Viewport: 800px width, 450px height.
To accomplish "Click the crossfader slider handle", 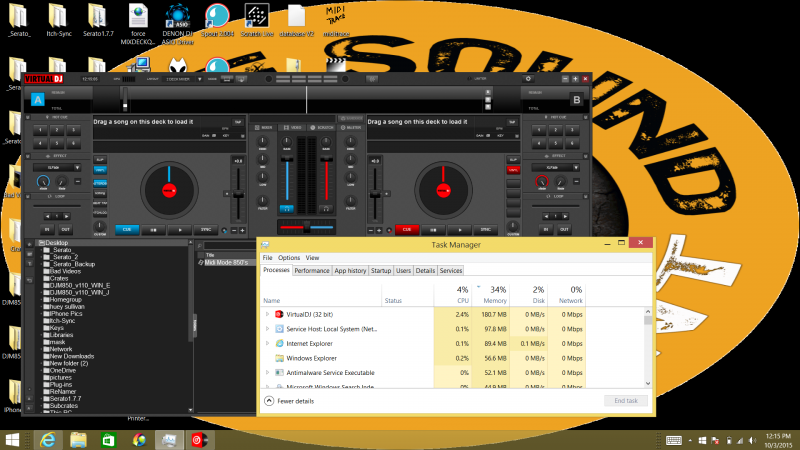I will tap(306, 228).
